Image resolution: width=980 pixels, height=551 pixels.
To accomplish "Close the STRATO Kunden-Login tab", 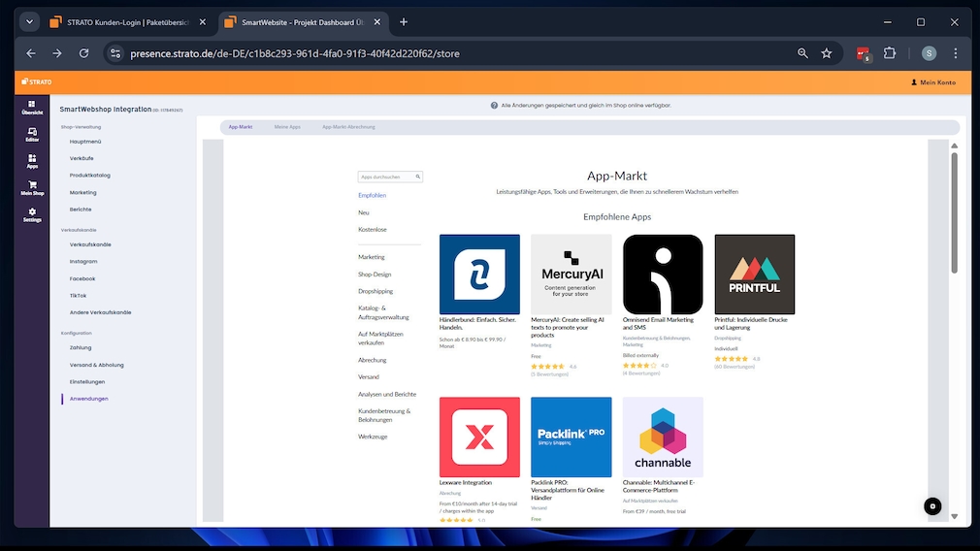I will pos(203,22).
